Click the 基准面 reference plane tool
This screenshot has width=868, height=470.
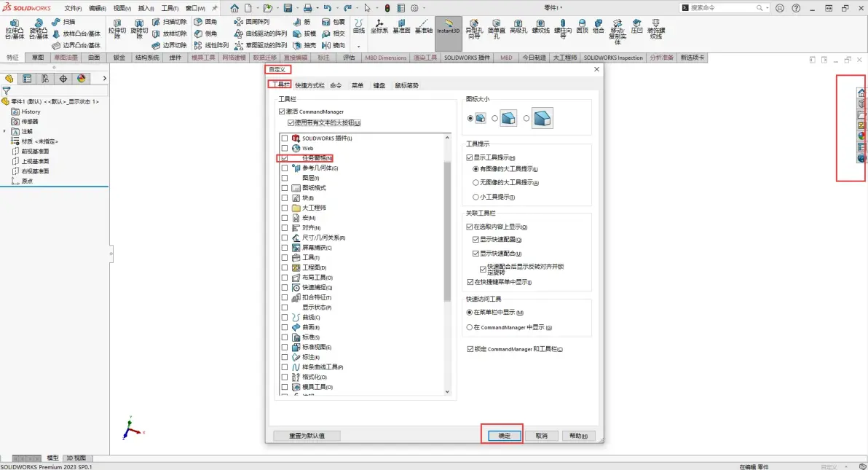tap(401, 27)
